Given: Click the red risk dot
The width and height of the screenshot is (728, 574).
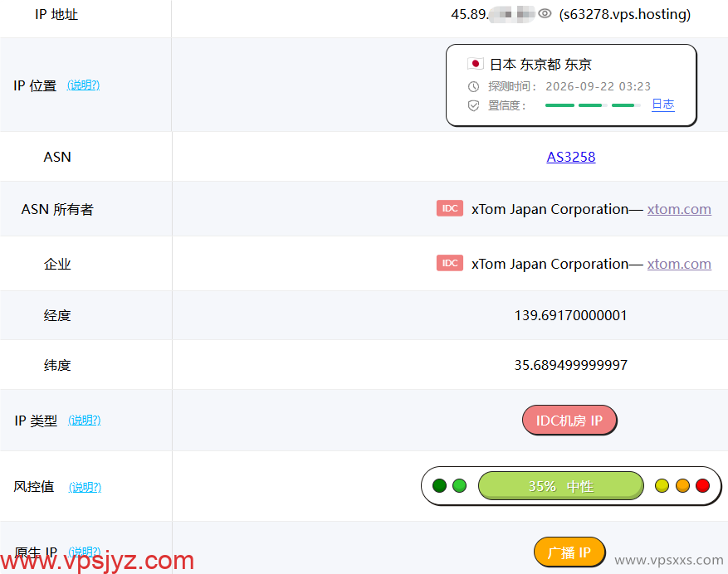Looking at the screenshot, I should (703, 486).
